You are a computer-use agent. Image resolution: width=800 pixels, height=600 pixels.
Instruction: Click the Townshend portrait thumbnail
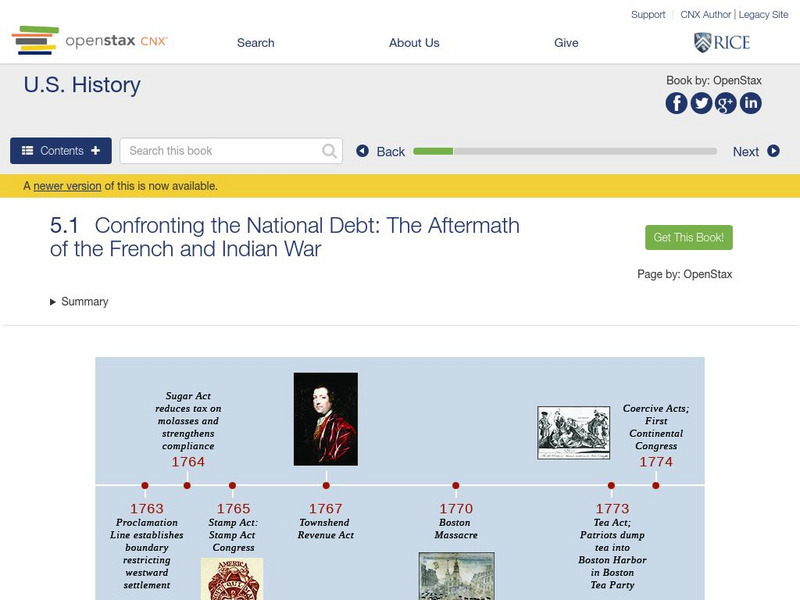click(326, 419)
